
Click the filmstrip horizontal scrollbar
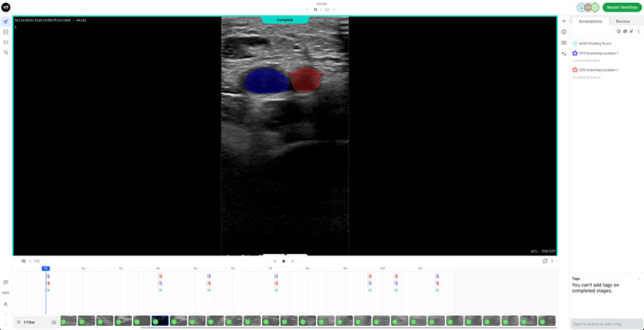[x=349, y=328]
